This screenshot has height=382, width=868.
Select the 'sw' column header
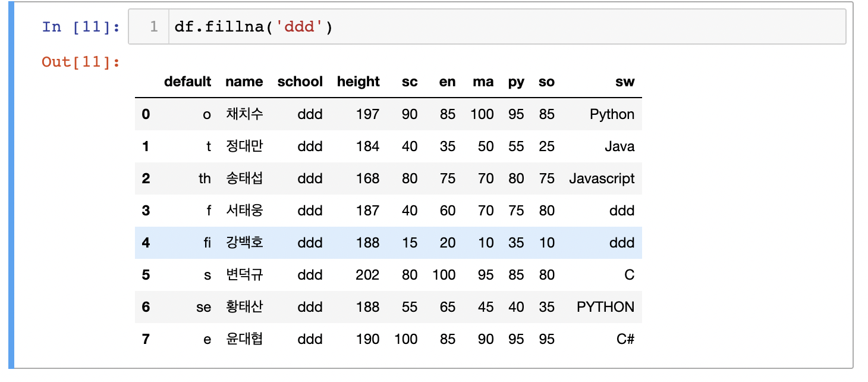click(x=625, y=82)
